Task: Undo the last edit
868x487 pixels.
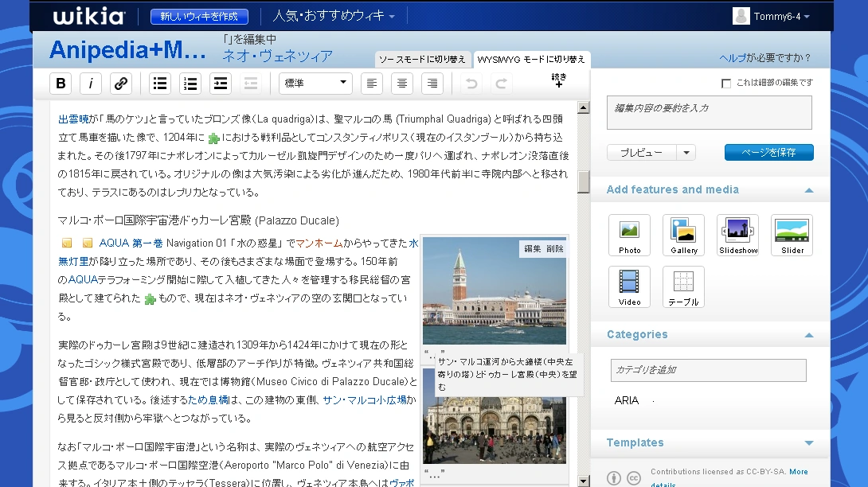Action: coord(471,84)
